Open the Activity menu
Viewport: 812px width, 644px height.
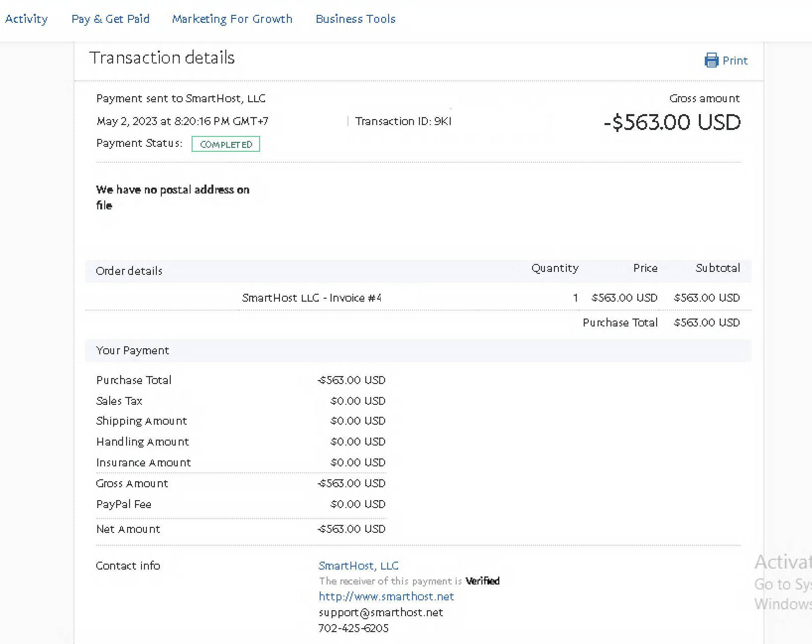(x=26, y=19)
